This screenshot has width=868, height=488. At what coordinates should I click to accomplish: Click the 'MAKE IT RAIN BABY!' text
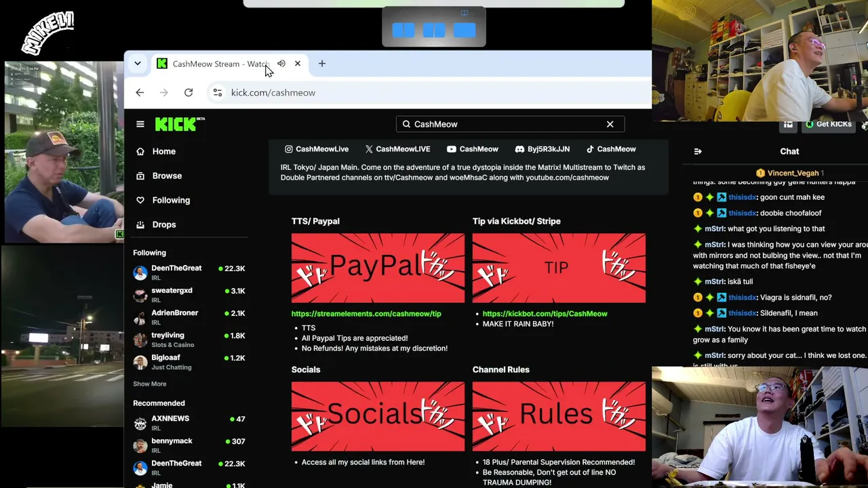518,324
